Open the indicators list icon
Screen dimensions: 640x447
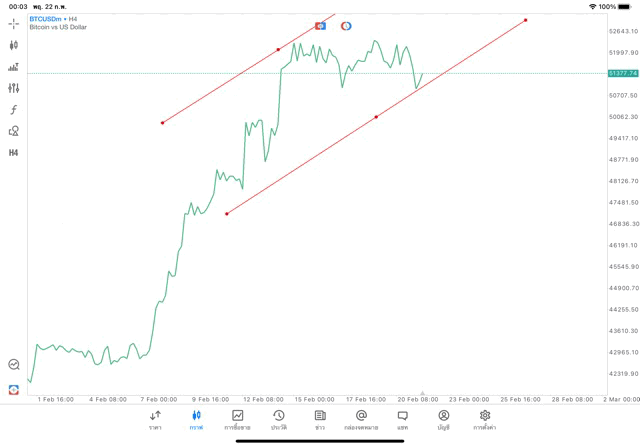click(14, 67)
